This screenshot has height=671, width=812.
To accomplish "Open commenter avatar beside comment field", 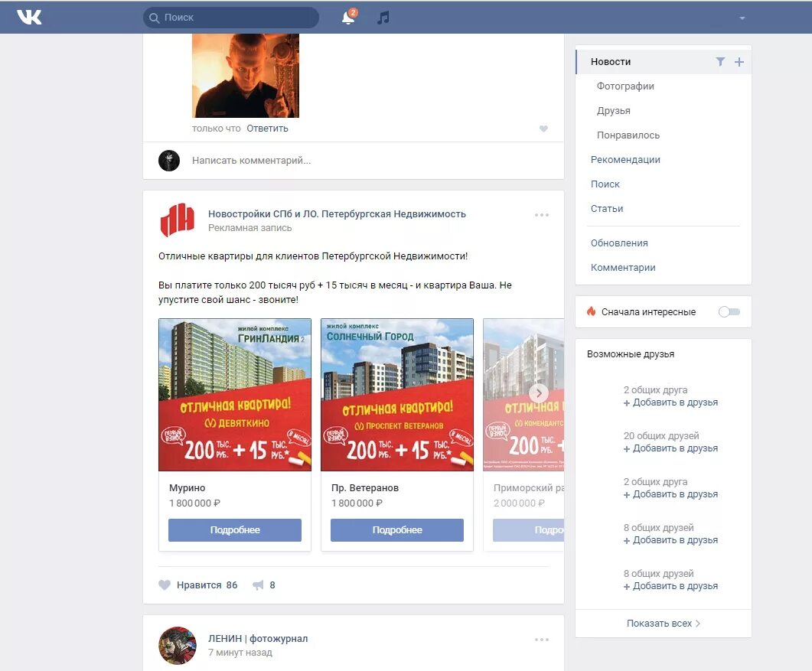I will [x=169, y=161].
